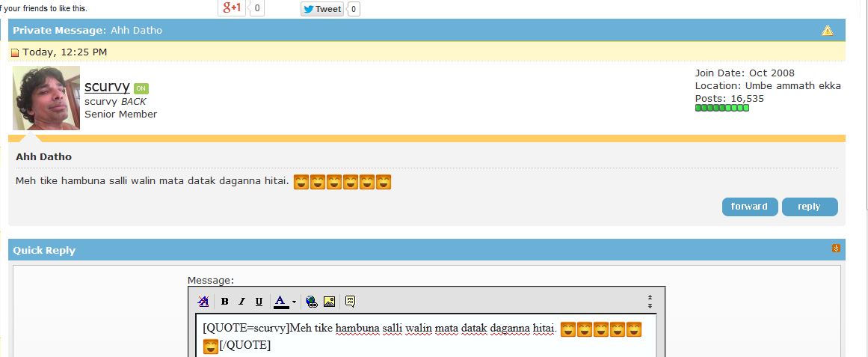Click the Insert Link globe icon
This screenshot has width=868, height=357.
(x=312, y=302)
